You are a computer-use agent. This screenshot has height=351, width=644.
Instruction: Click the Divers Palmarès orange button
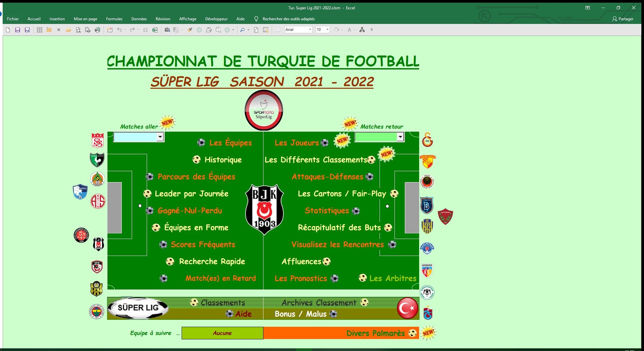341,333
